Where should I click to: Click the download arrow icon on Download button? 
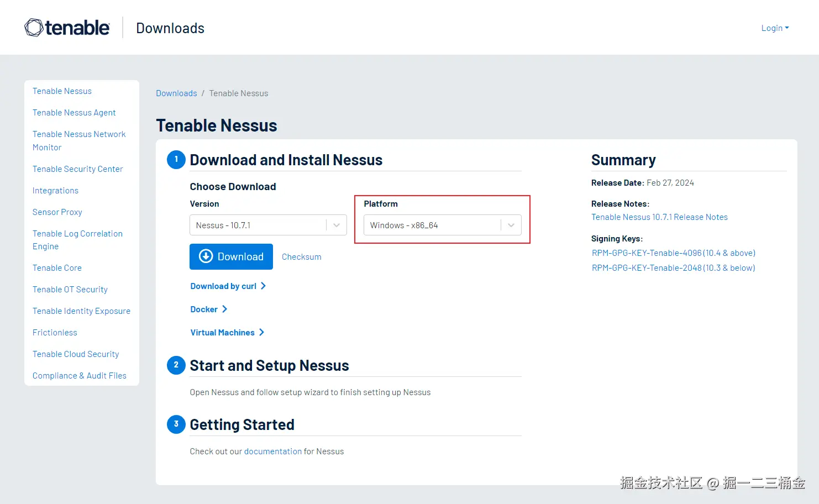(x=206, y=256)
